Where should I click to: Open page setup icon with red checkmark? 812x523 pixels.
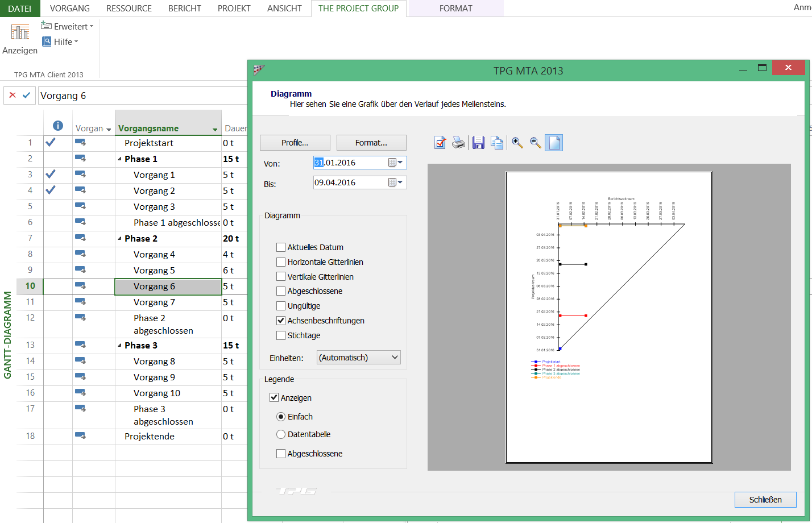[440, 143]
